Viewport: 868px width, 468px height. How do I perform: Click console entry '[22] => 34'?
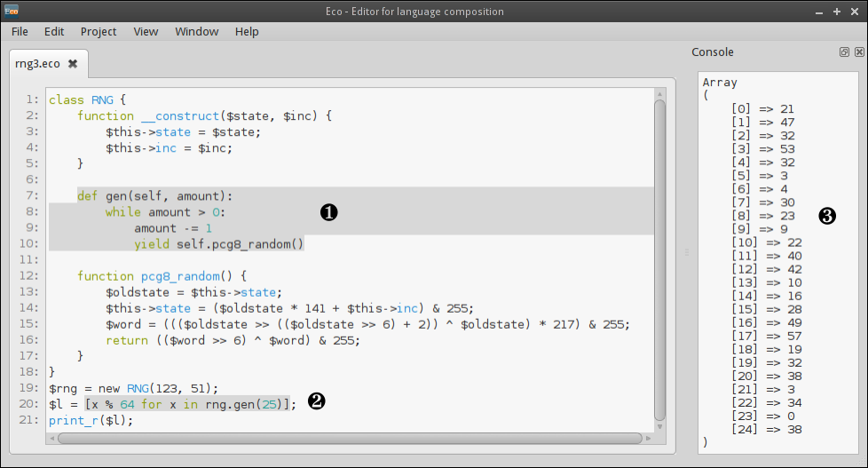click(x=766, y=402)
